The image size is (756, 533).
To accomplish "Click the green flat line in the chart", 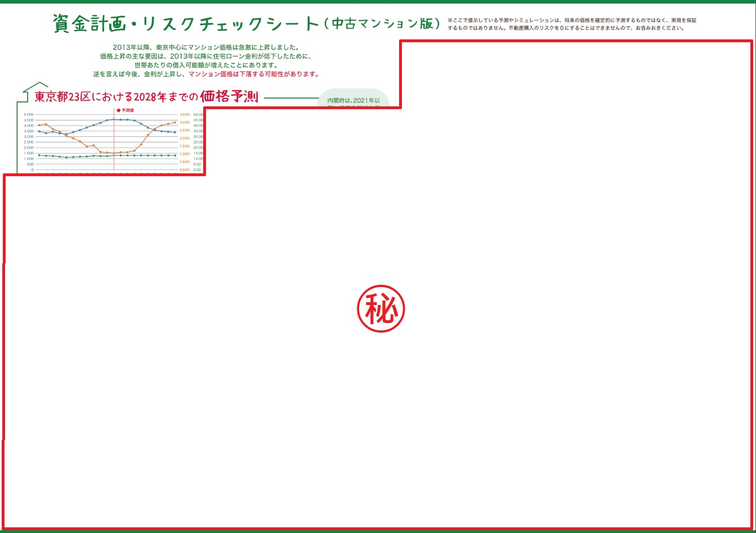I will pyautogui.click(x=107, y=156).
